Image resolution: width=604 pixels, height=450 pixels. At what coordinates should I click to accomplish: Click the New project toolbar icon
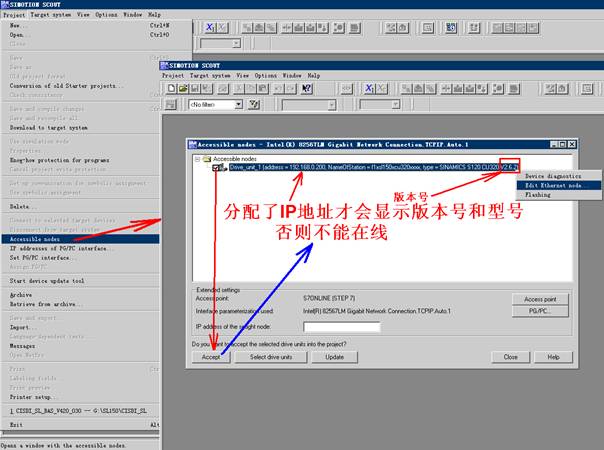[x=172, y=88]
